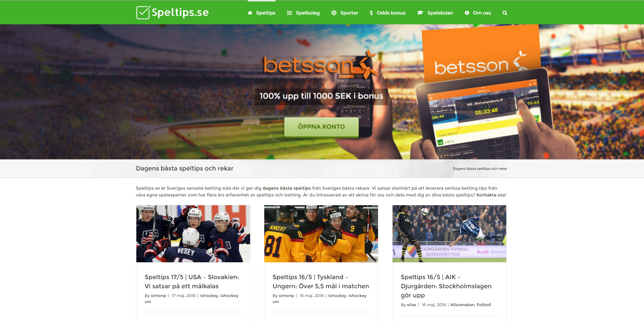Open the AIK – Djurgården football thumbnail
This screenshot has height=322, width=644.
[x=449, y=234]
